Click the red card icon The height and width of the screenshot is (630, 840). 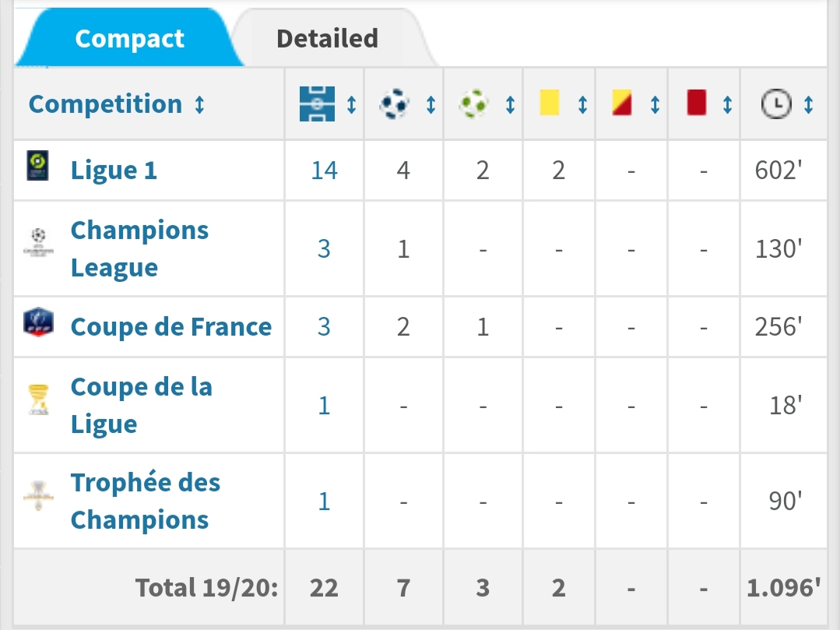696,103
